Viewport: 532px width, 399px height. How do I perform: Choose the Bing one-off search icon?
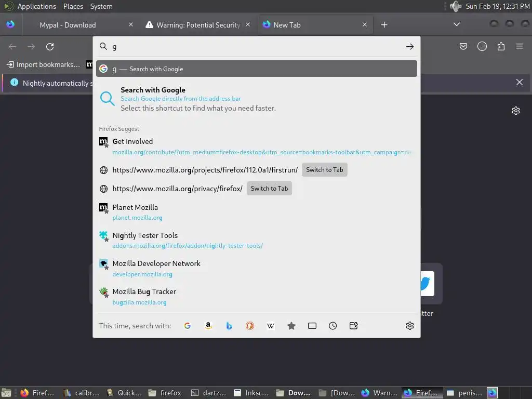229,326
